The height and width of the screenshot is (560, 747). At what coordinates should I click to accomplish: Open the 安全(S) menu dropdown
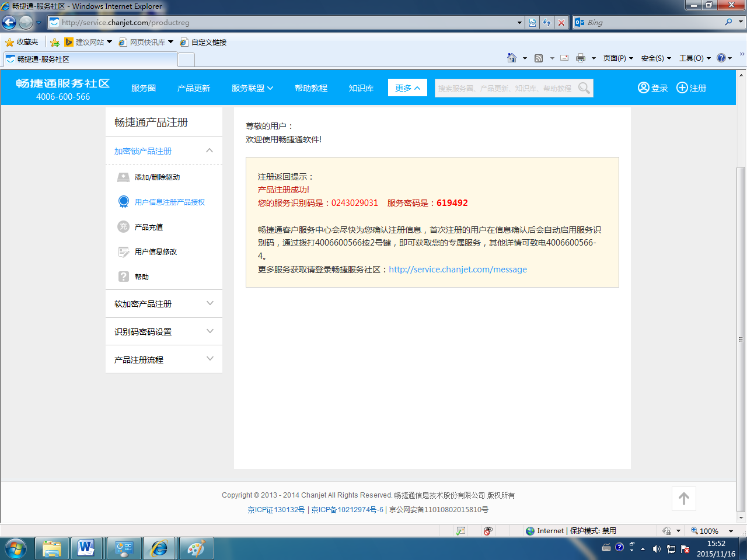(x=656, y=58)
